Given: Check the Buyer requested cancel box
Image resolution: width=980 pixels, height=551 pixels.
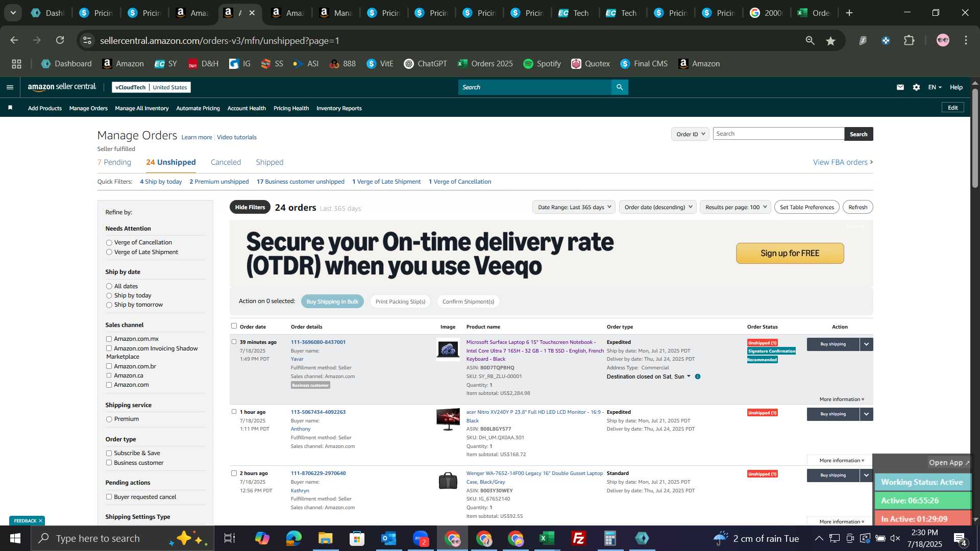Looking at the screenshot, I should click(109, 497).
